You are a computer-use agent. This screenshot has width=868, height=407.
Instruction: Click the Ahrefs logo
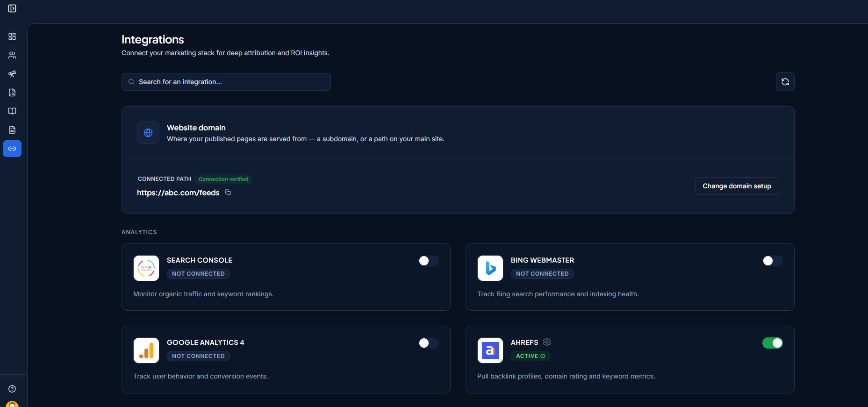[490, 350]
